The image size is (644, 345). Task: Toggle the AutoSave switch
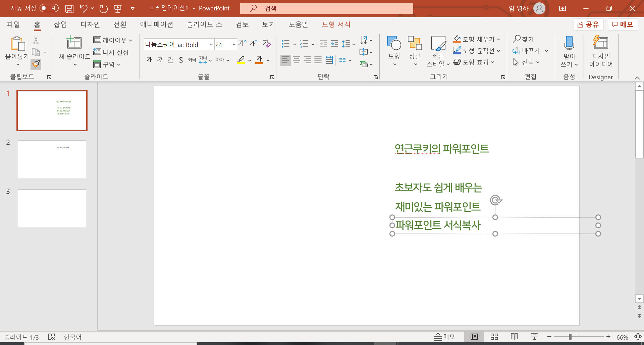click(x=49, y=8)
